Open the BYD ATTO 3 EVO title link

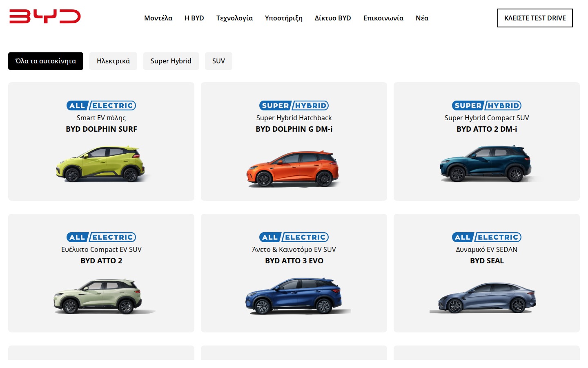[294, 260]
